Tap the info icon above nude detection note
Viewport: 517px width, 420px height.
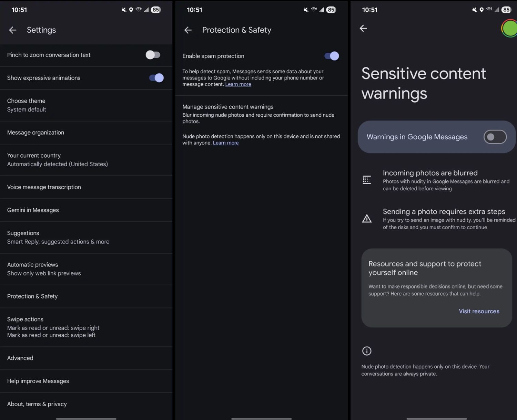click(x=367, y=351)
